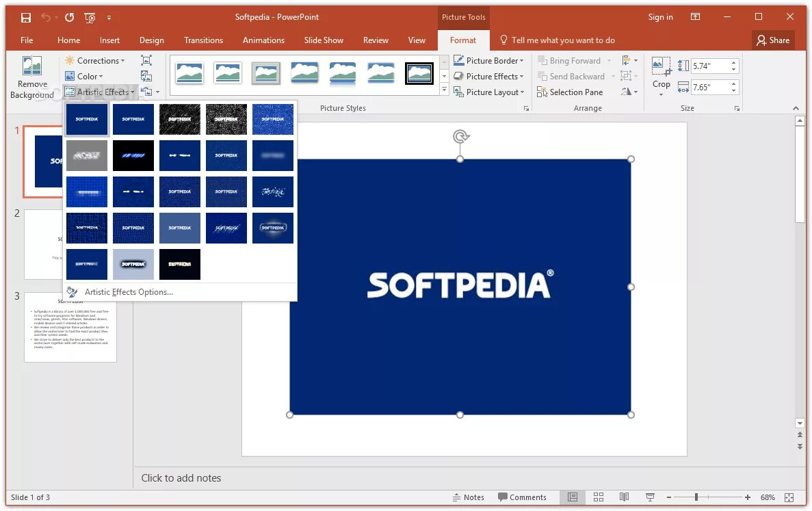
Task: Switch to the Slide Show tab
Action: pos(323,40)
